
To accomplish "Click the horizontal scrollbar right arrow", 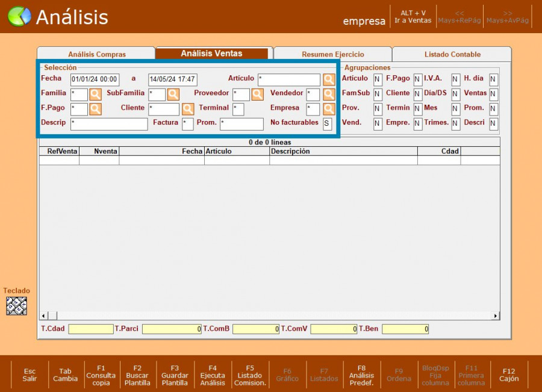I will pos(496,316).
